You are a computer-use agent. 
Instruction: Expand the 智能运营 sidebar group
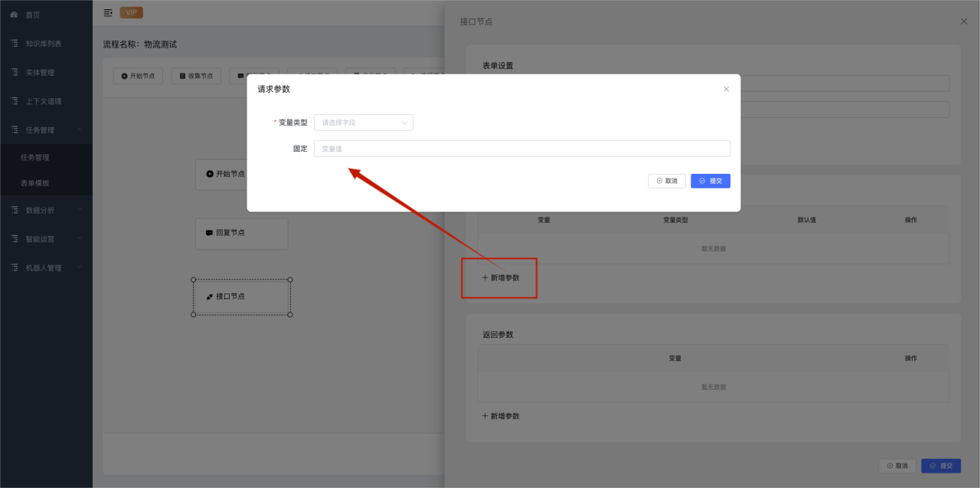46,239
